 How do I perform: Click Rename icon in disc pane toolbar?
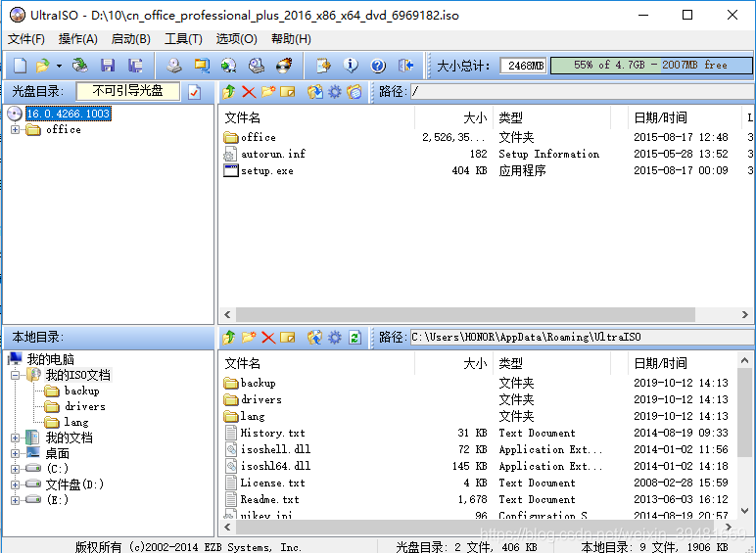click(x=287, y=92)
